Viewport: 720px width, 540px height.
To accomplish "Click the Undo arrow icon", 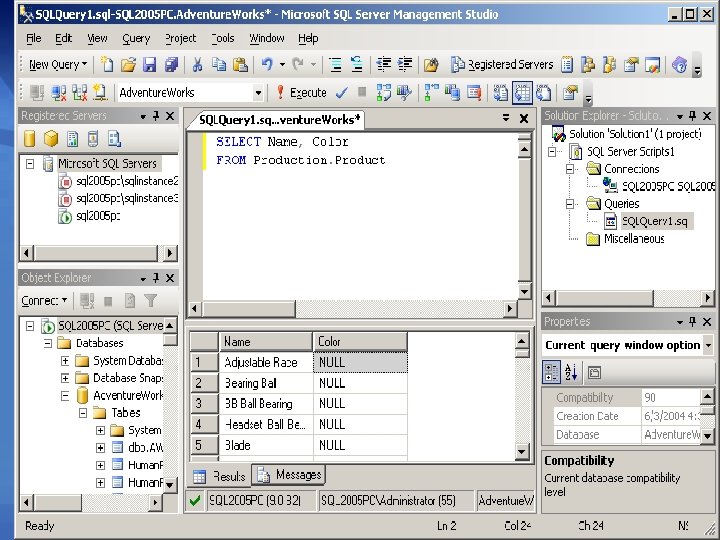I will pos(267,65).
